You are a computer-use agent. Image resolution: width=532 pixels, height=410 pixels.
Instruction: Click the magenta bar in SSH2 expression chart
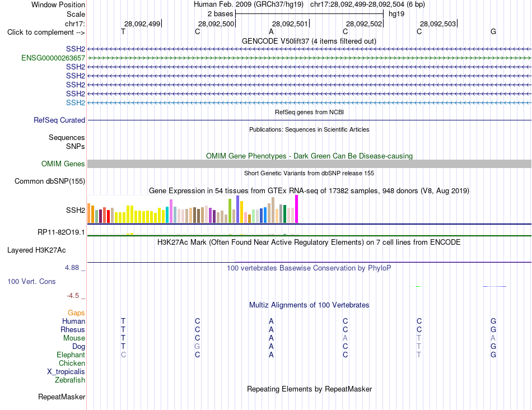pos(297,209)
